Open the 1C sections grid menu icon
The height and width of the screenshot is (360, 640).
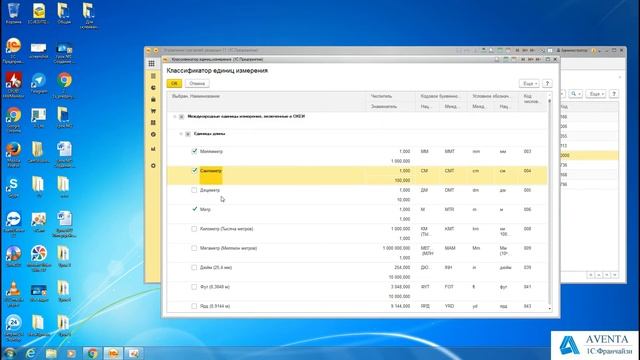[x=151, y=63]
